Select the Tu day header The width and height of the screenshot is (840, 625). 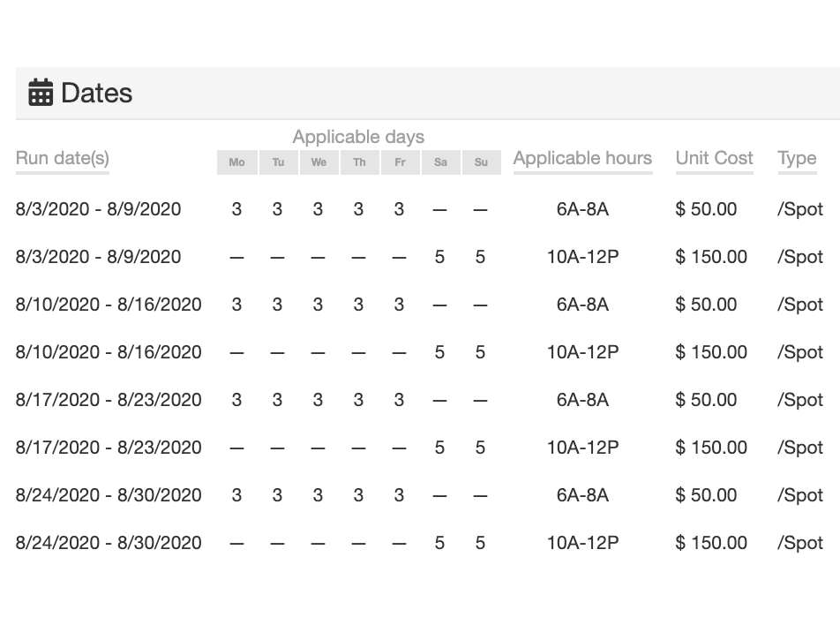278,162
